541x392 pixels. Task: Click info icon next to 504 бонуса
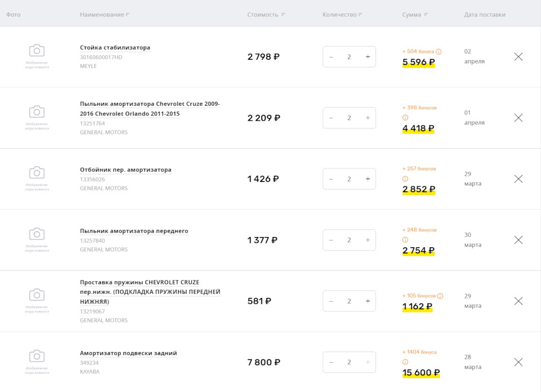coord(438,51)
